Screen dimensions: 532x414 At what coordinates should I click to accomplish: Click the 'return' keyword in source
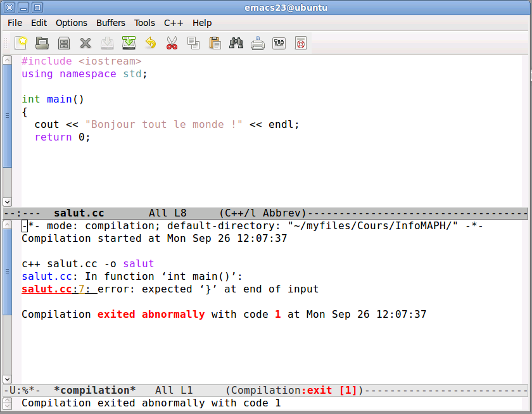click(53, 137)
